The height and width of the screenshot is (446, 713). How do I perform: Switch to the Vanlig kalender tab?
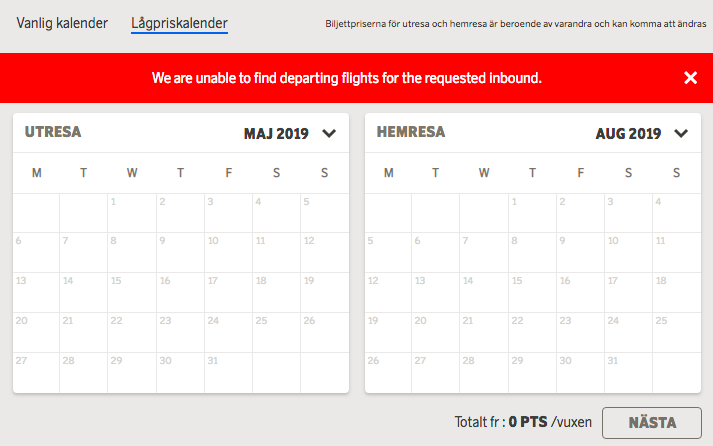(62, 23)
